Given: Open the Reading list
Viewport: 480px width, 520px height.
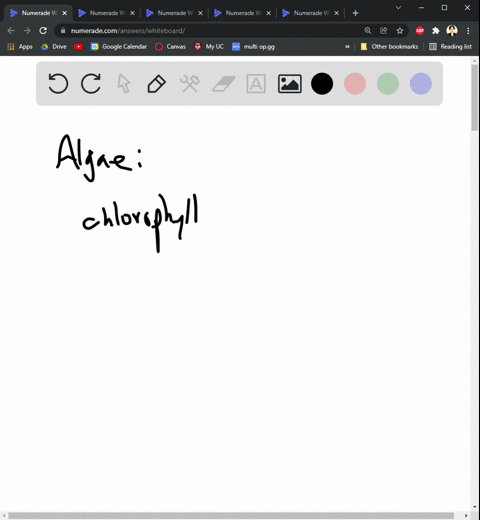Looking at the screenshot, I should click(451, 47).
